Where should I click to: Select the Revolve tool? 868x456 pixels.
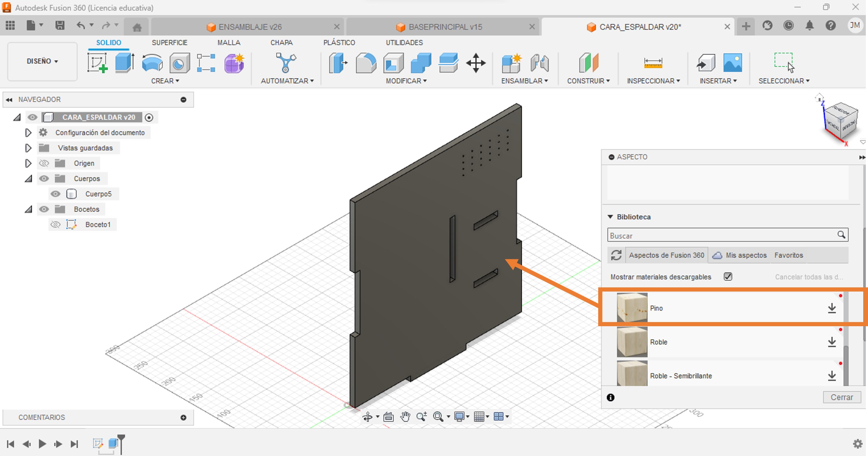click(x=152, y=63)
